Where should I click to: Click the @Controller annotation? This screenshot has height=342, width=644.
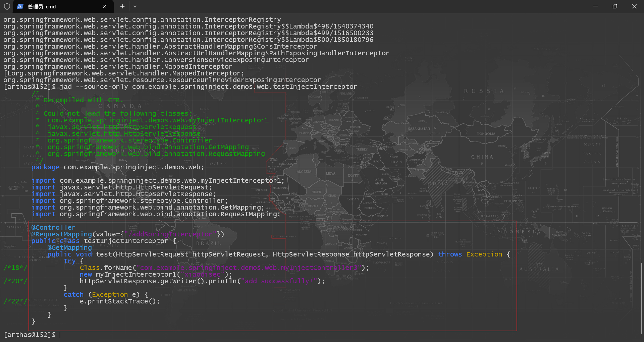point(53,228)
